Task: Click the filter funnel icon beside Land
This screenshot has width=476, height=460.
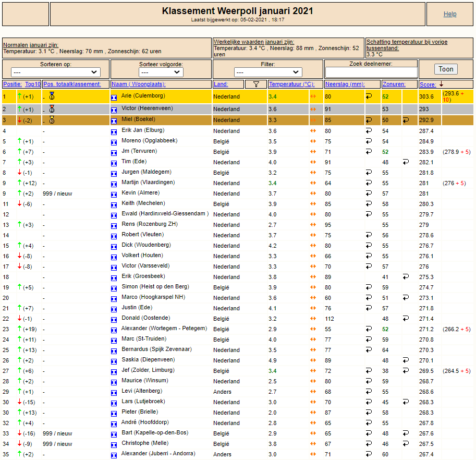Action: (256, 84)
